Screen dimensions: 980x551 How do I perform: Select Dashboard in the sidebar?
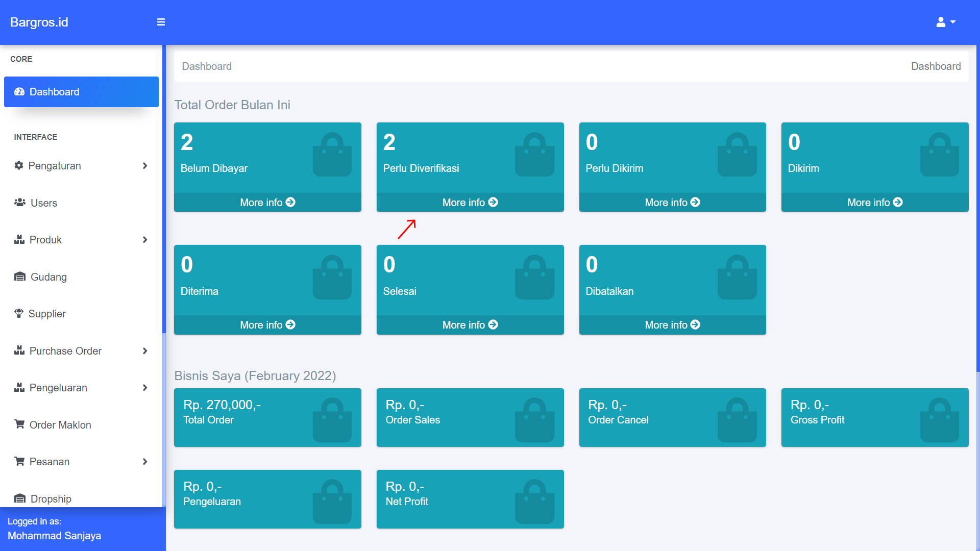pyautogui.click(x=81, y=92)
